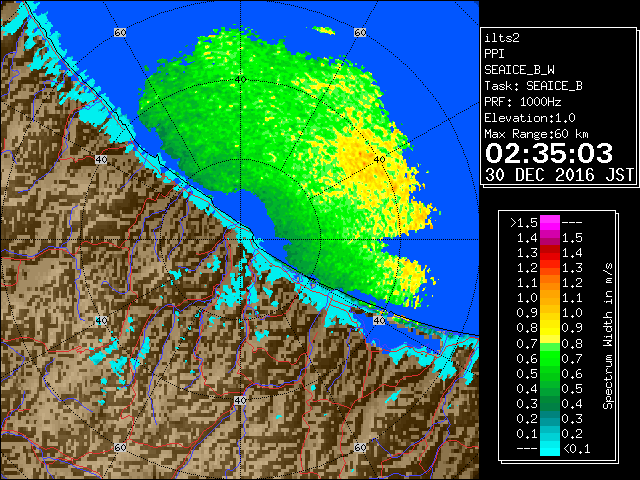The height and width of the screenshot is (480, 640).
Task: Select the "Task: SEAICE_B" line
Action: pyautogui.click(x=533, y=86)
